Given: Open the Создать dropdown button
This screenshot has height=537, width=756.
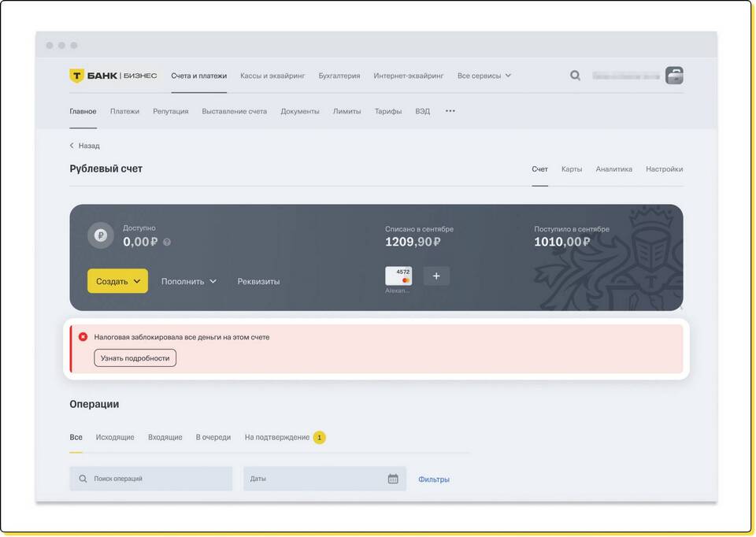Looking at the screenshot, I should coord(117,281).
